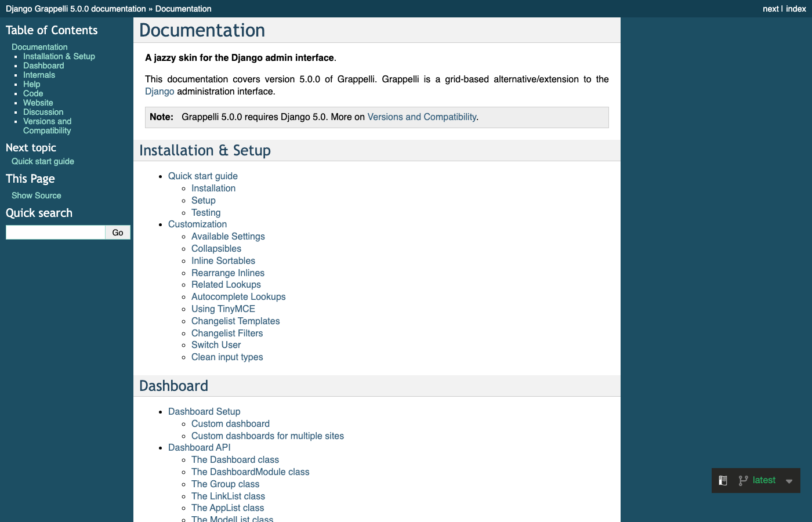Click the Dashboard section heading
The height and width of the screenshot is (522, 812).
(173, 386)
